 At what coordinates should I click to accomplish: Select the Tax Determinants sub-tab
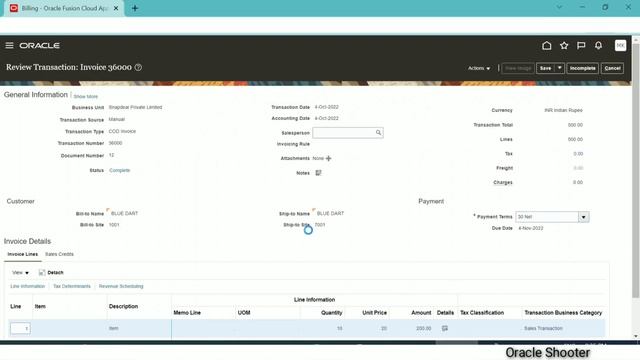[72, 287]
